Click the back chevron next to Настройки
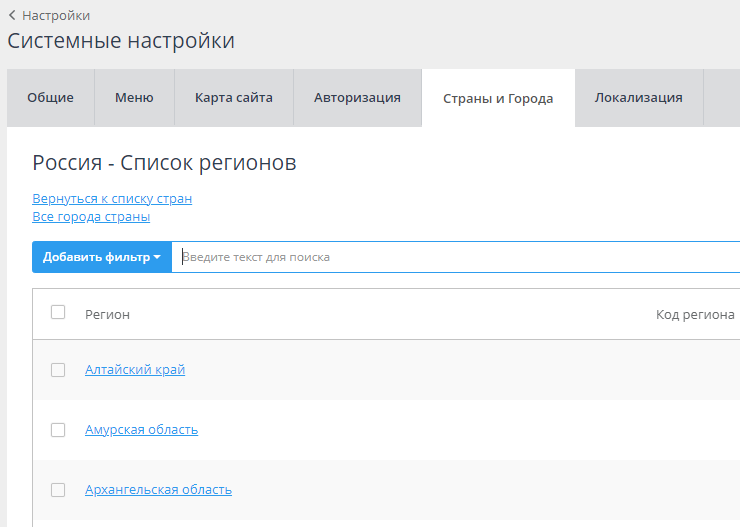 point(12,16)
